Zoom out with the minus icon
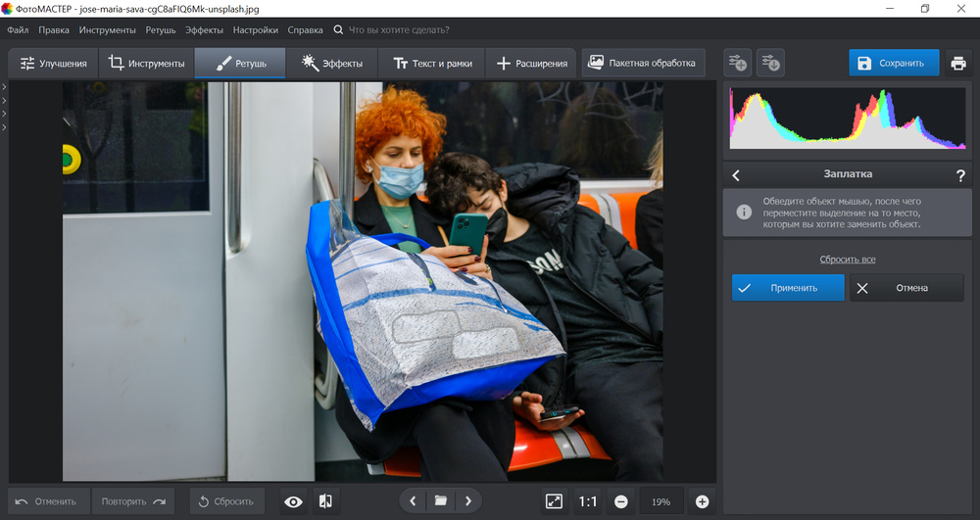 point(620,501)
